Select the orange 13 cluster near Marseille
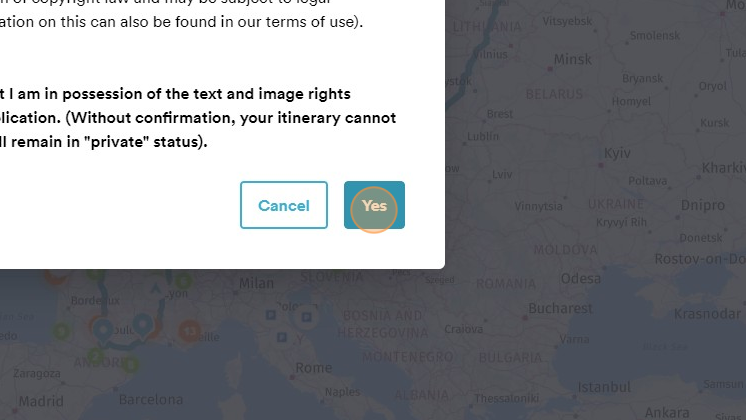746x420 pixels. 190,331
